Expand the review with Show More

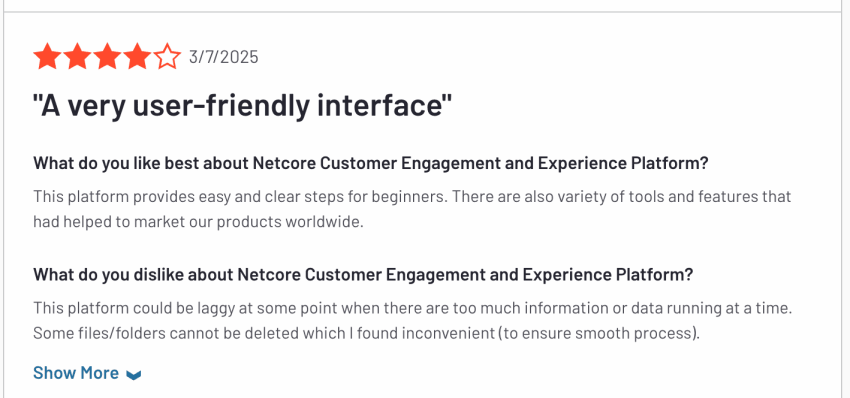tap(87, 373)
